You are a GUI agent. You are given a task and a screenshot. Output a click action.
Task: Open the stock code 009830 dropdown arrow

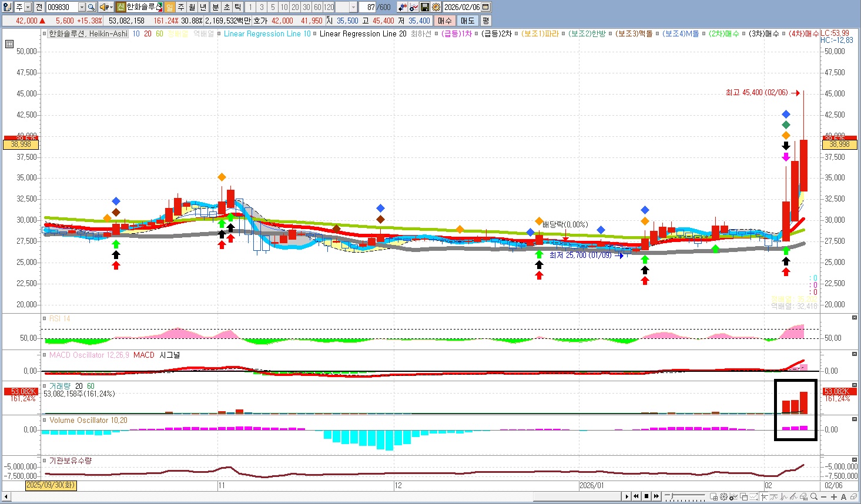click(82, 7)
